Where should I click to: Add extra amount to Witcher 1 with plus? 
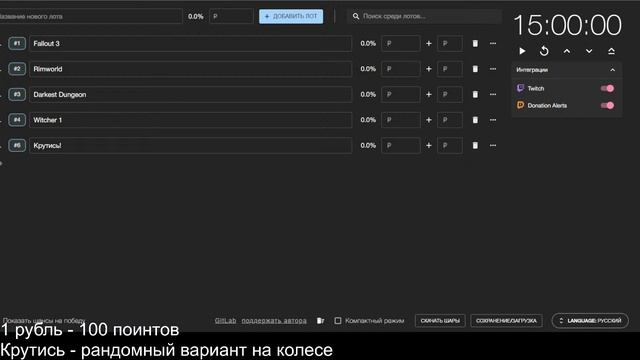(429, 120)
